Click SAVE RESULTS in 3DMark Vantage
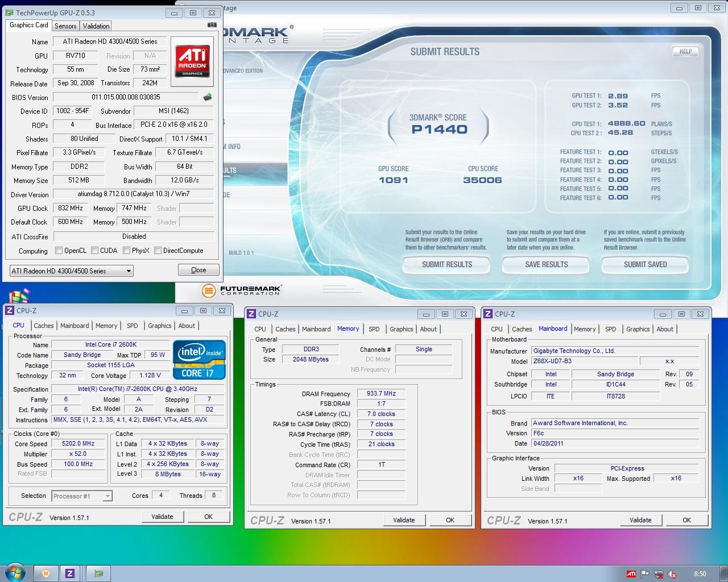The image size is (728, 582). [x=546, y=264]
